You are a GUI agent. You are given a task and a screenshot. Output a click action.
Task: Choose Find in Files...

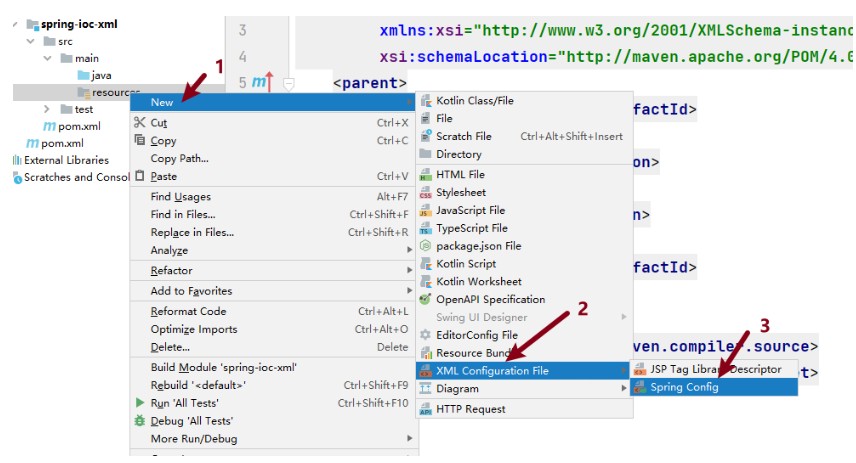click(x=272, y=215)
